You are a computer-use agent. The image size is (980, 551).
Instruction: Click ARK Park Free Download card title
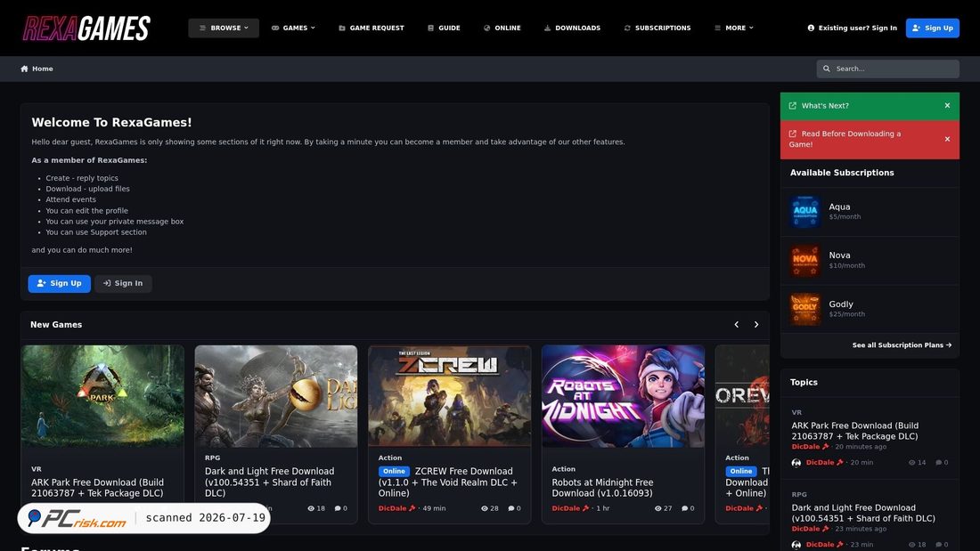97,488
